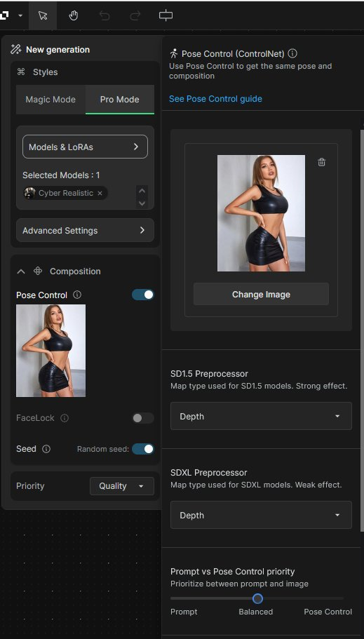Screen dimensions: 364x639
Task: Open the Models & LoRAs panel
Action: click(85, 147)
